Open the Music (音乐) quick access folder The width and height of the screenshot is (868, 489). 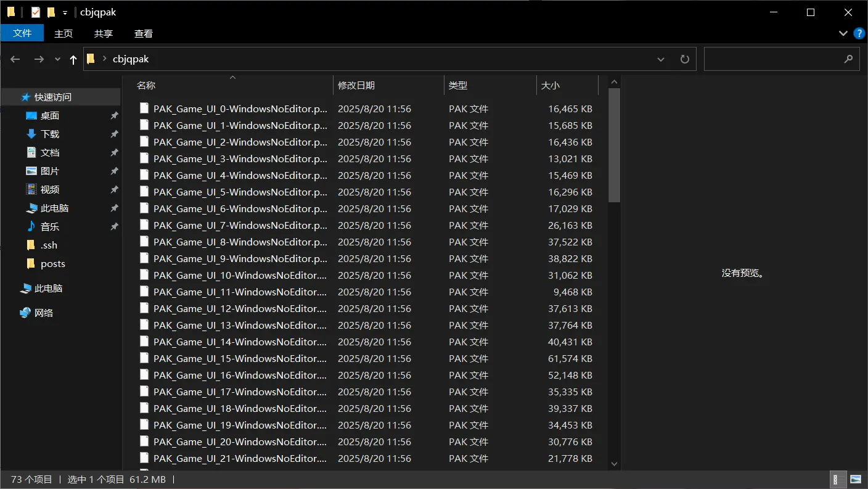click(x=50, y=226)
